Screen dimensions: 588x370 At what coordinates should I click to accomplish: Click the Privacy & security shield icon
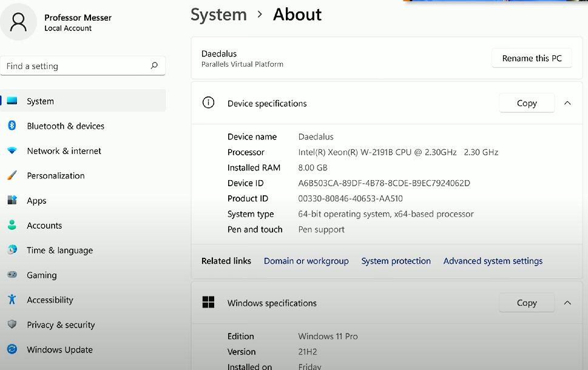coord(12,325)
